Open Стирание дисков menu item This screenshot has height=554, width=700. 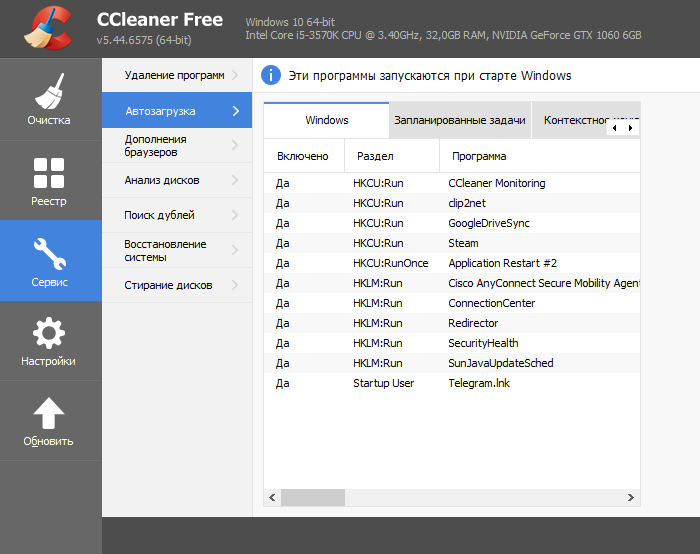177,285
